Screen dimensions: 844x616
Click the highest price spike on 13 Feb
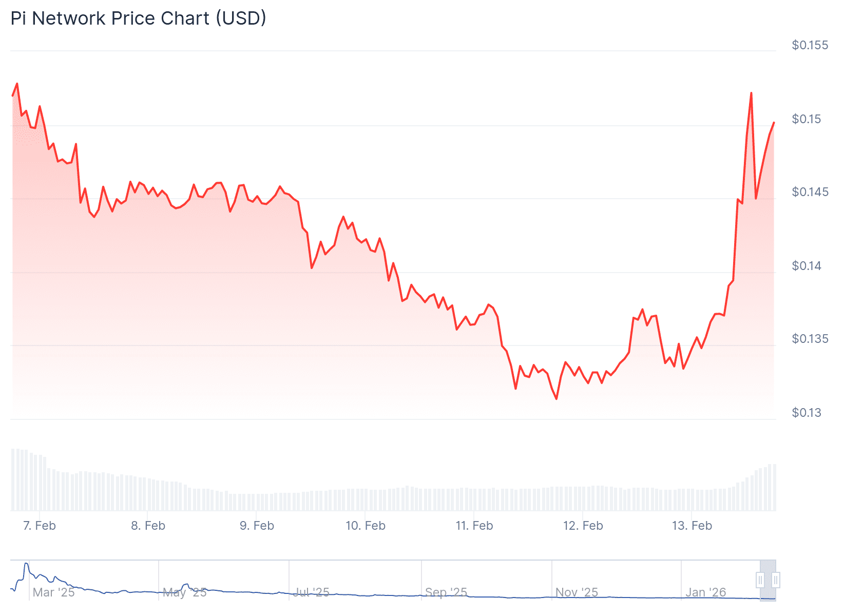(x=751, y=93)
